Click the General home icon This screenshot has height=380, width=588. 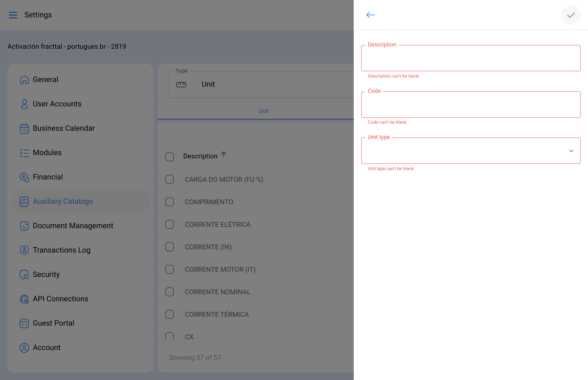tap(24, 80)
